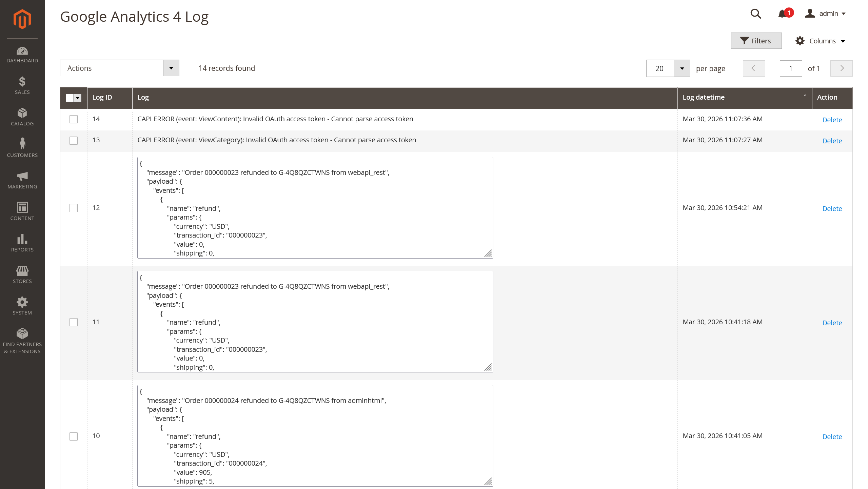This screenshot has width=868, height=489.
Task: Check the checkbox for Log ID 10
Action: coord(74,436)
